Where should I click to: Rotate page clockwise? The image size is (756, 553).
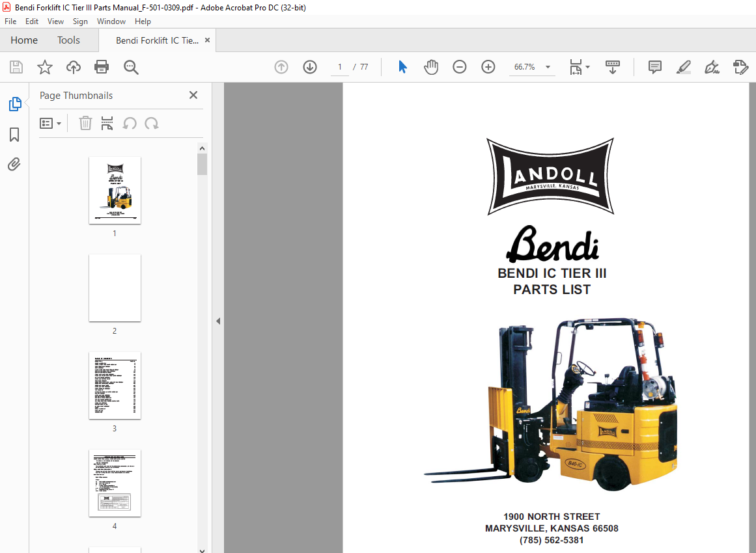[151, 124]
